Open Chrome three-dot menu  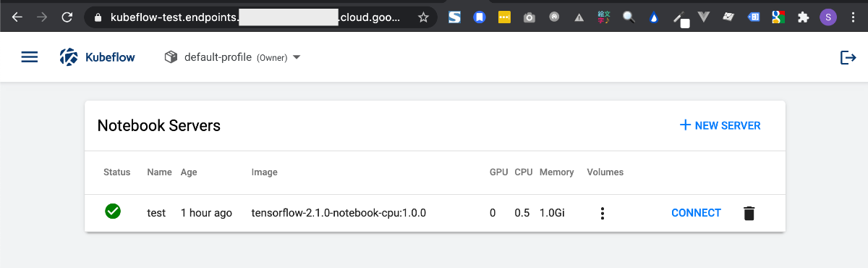click(x=853, y=17)
